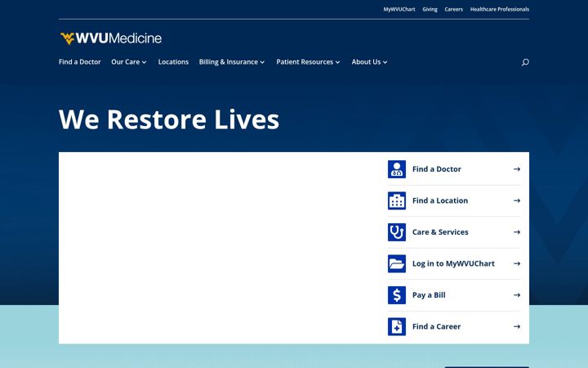588x368 pixels.
Task: Open the Locations nav item
Action: [x=173, y=62]
